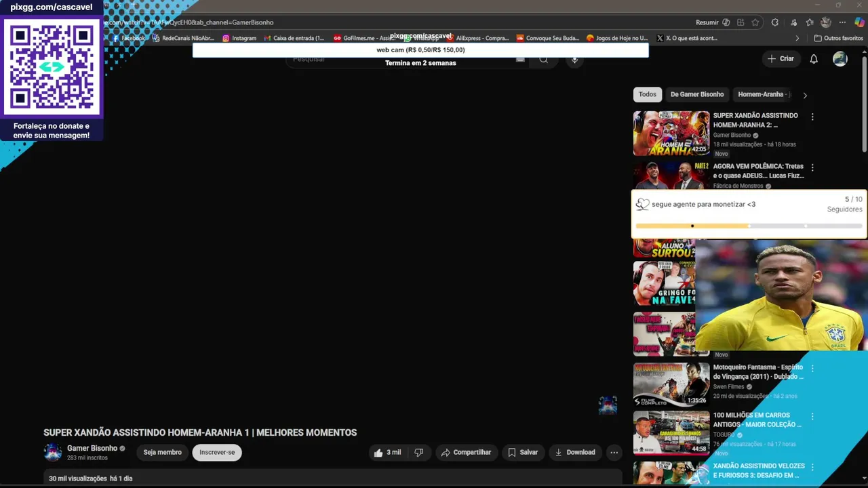Open XANDÃO ASSISTINDO VELOZES E FURIOSOS 3 title
868x488 pixels.
[759, 470]
